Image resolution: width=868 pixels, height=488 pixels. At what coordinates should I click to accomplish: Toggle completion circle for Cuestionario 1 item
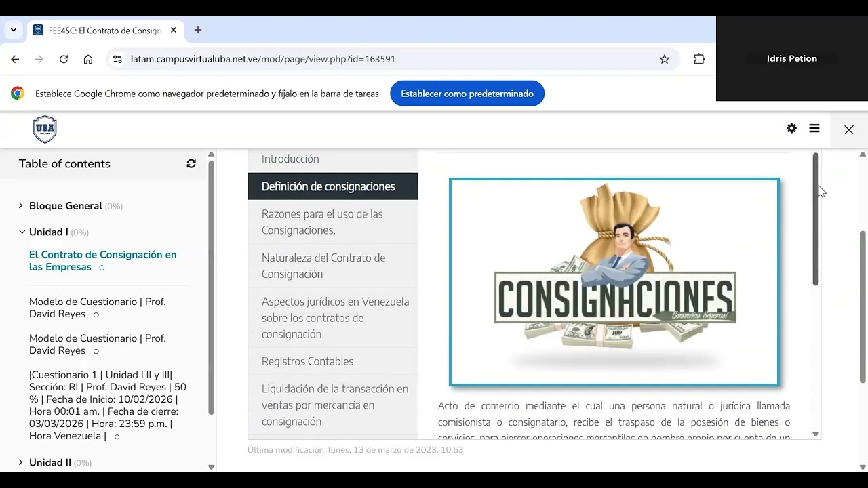(117, 436)
